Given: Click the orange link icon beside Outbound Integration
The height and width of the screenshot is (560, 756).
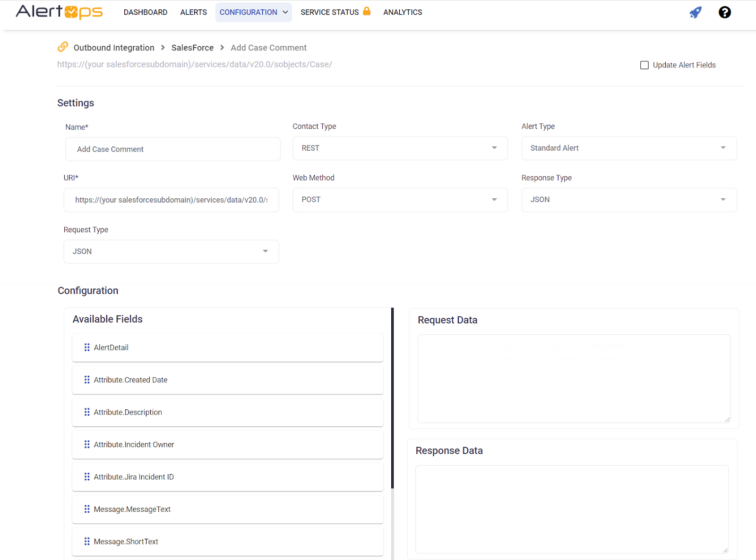Looking at the screenshot, I should pos(63,47).
